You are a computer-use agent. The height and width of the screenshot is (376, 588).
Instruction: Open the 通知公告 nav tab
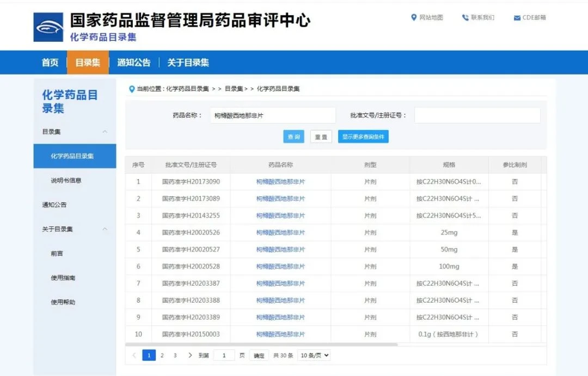coord(134,62)
